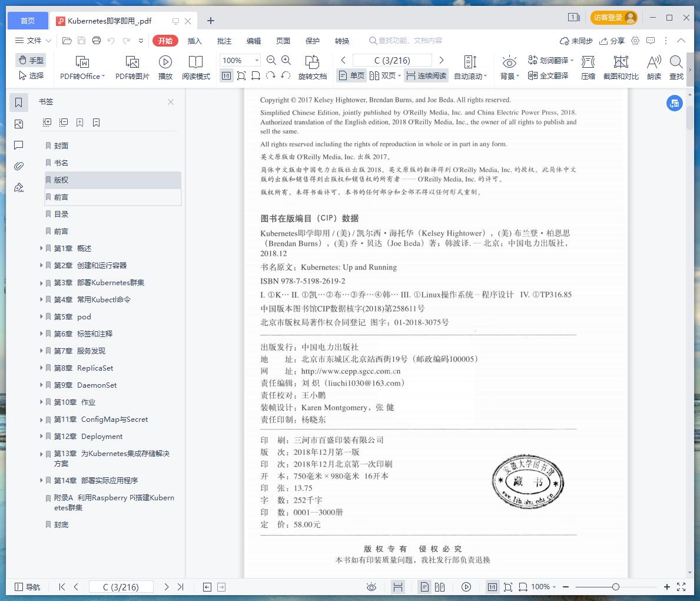Click zoom plus beside the status slider
The height and width of the screenshot is (601, 700).
click(666, 587)
